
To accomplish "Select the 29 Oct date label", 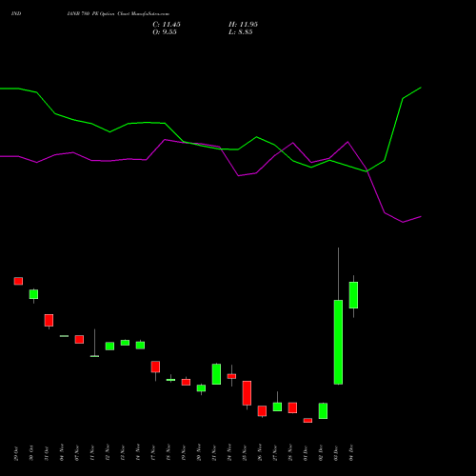I will [16, 453].
